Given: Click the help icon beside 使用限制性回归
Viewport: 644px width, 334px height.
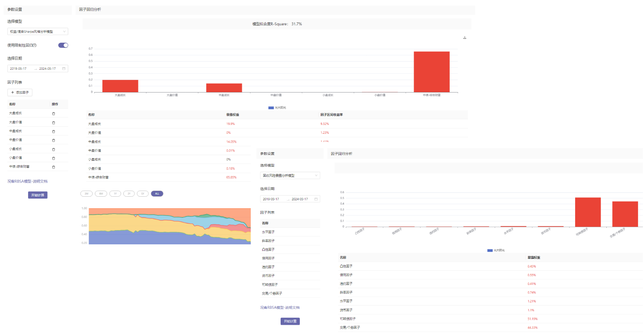Looking at the screenshot, I should (x=35, y=46).
